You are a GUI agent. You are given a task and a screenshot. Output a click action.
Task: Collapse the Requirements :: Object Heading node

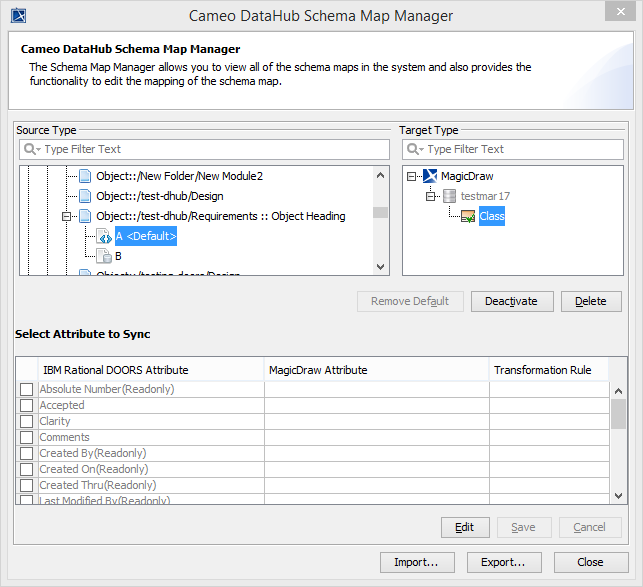tap(68, 216)
